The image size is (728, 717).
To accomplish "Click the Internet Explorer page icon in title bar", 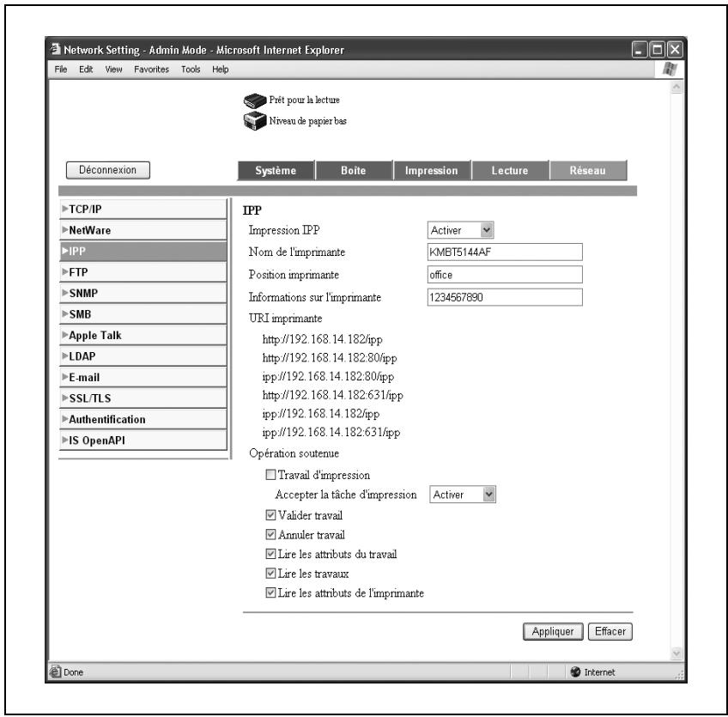I will (55, 49).
